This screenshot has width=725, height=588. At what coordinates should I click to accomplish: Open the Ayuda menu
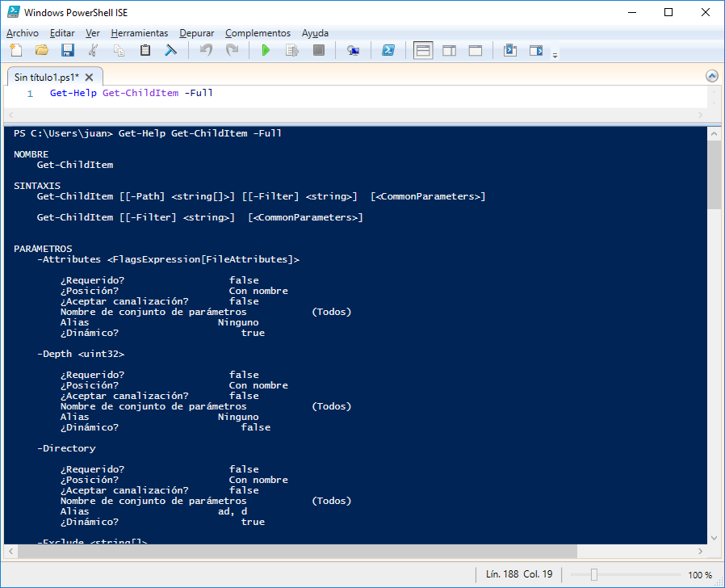coord(315,33)
